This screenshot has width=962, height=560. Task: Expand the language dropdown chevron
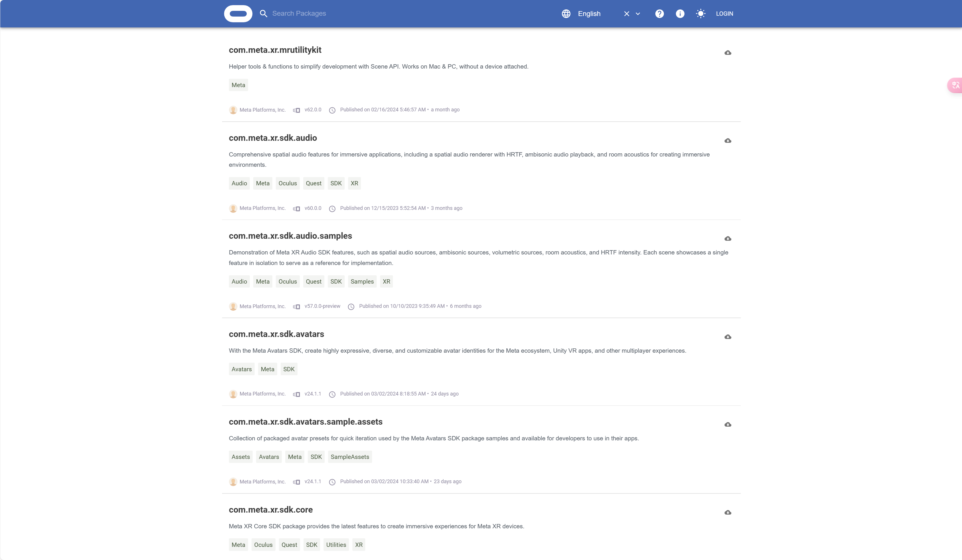pyautogui.click(x=638, y=14)
